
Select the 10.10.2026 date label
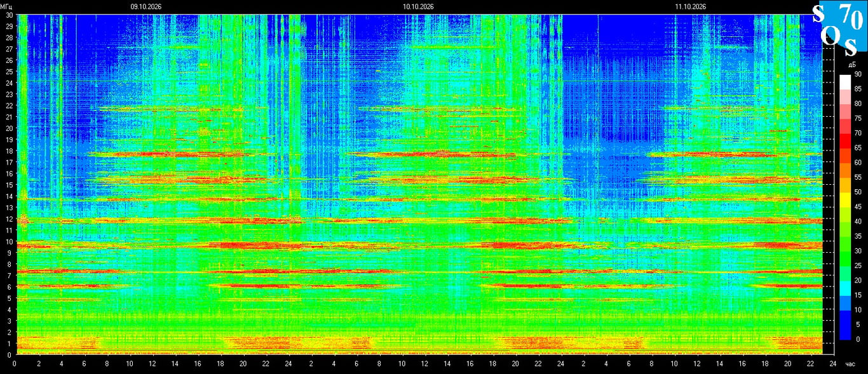pos(418,6)
